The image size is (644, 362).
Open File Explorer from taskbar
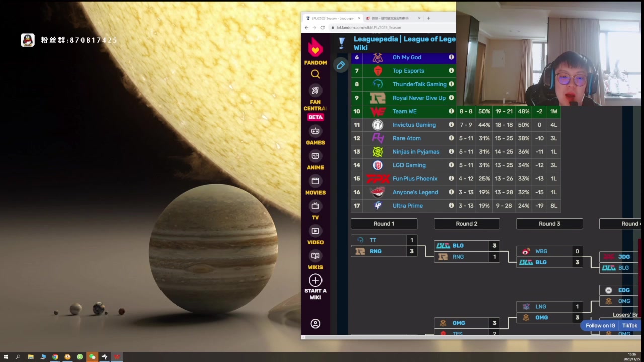pos(31,357)
